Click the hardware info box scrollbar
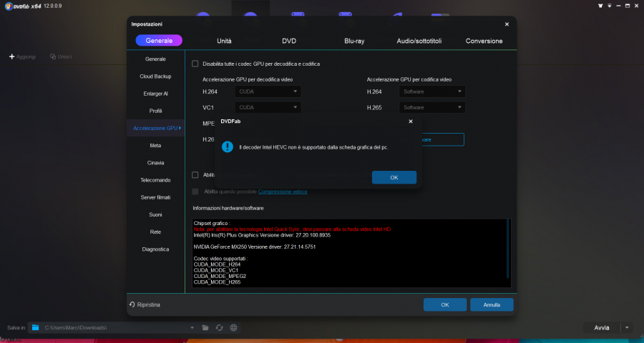 click(508, 249)
